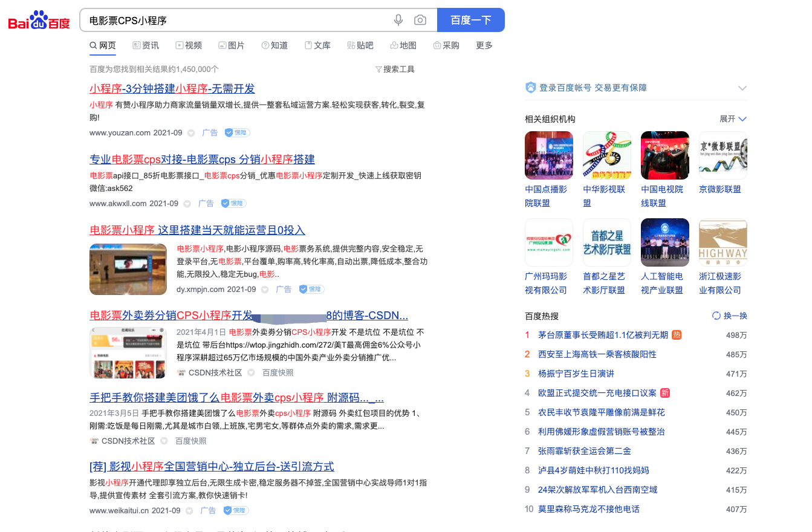This screenshot has height=532, width=812.
Task: Expand arrow beside www.youzan.com
Action: (x=191, y=133)
